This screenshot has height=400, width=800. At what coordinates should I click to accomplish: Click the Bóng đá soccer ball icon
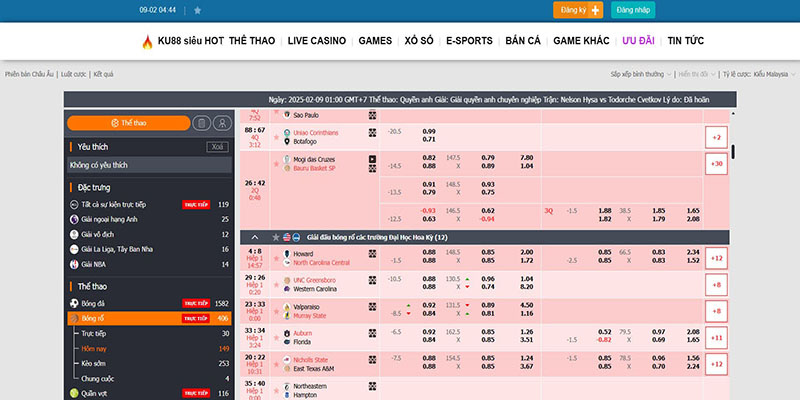[74, 303]
